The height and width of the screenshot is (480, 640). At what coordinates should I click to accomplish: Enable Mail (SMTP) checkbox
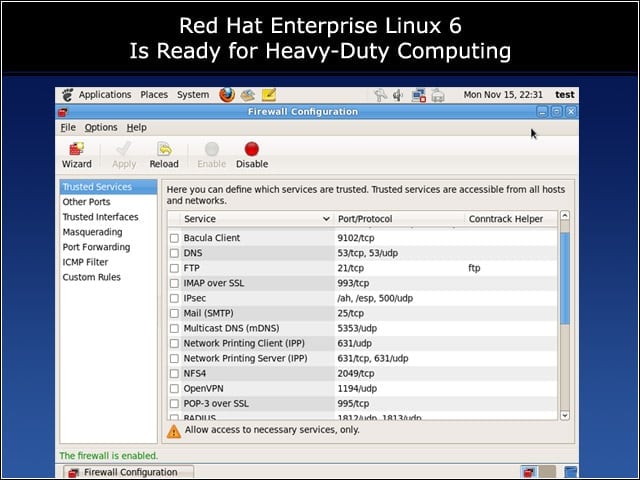pos(174,313)
